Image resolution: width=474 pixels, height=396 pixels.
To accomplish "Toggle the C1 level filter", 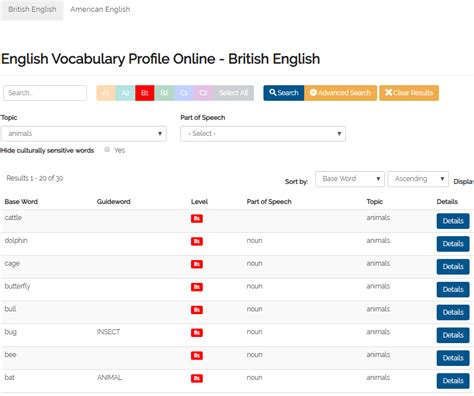I will [x=184, y=93].
